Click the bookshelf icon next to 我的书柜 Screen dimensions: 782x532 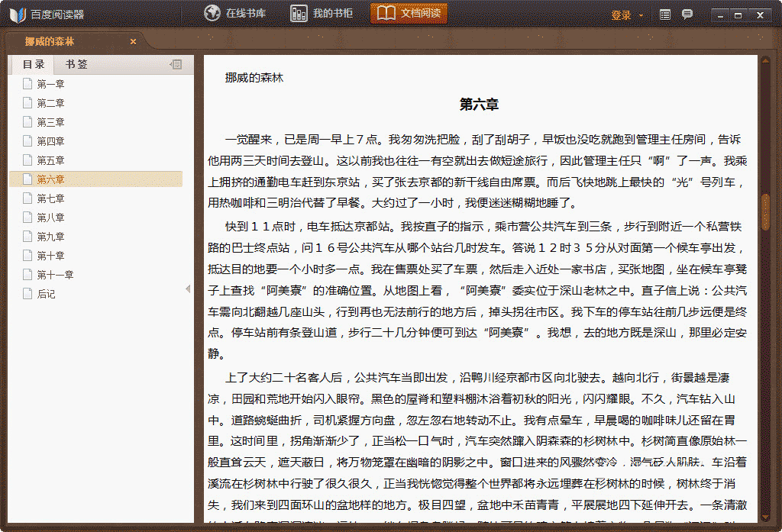[x=299, y=14]
